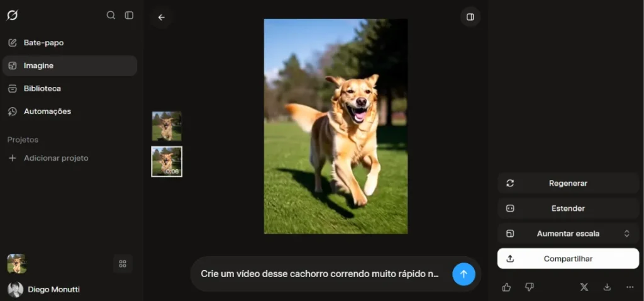Open Biblioteca in the sidebar
644x301 pixels.
click(70, 88)
